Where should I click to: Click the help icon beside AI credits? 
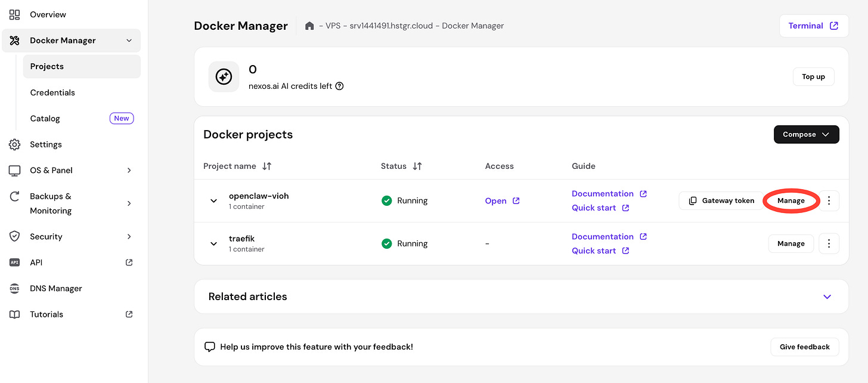340,86
